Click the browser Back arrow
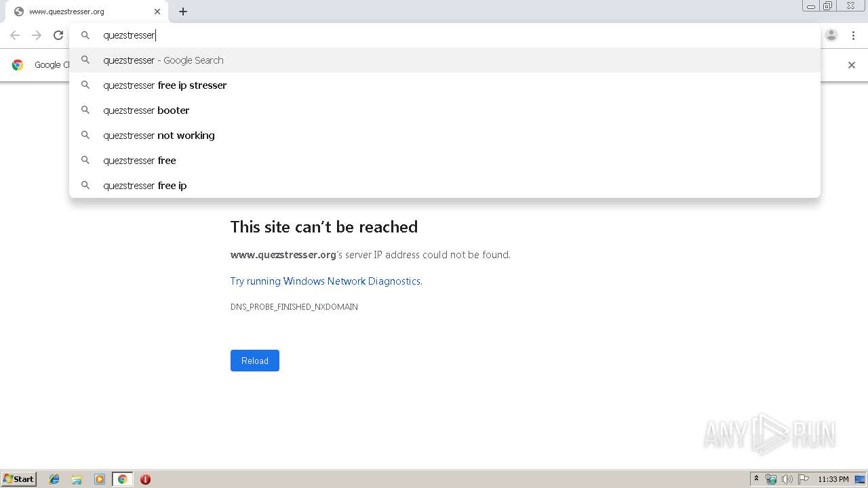Viewport: 868px width, 488px height. click(15, 35)
